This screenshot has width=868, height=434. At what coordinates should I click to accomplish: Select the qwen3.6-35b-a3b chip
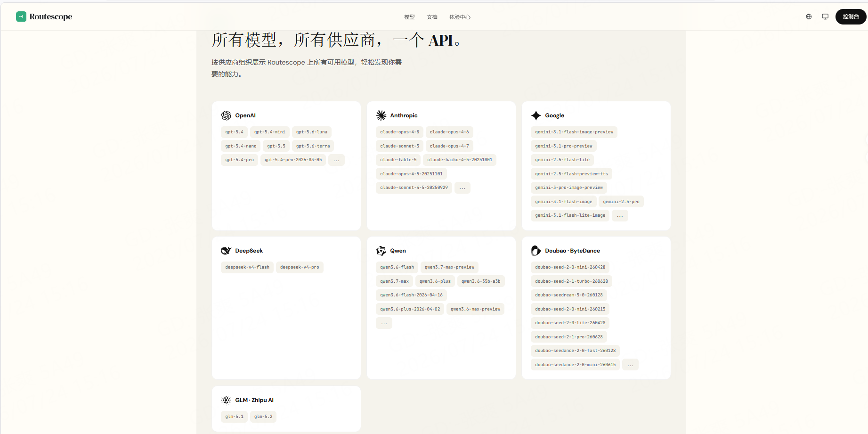point(481,281)
